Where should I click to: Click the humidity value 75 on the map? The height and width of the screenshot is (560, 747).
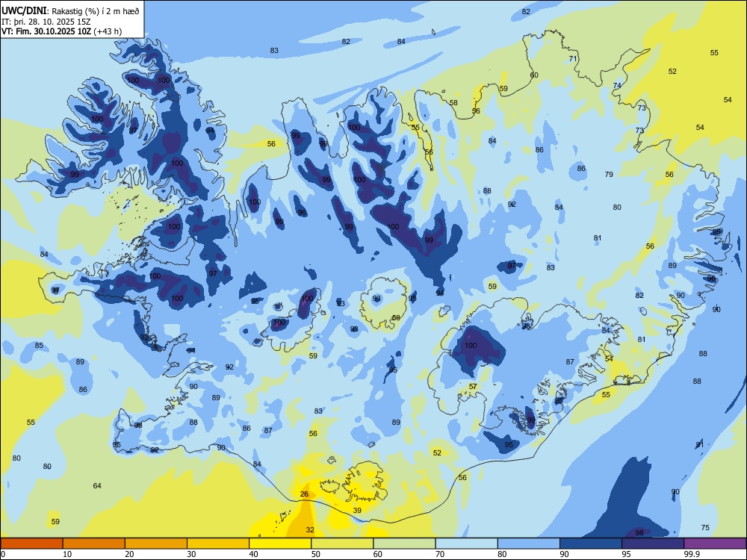pyautogui.click(x=705, y=527)
